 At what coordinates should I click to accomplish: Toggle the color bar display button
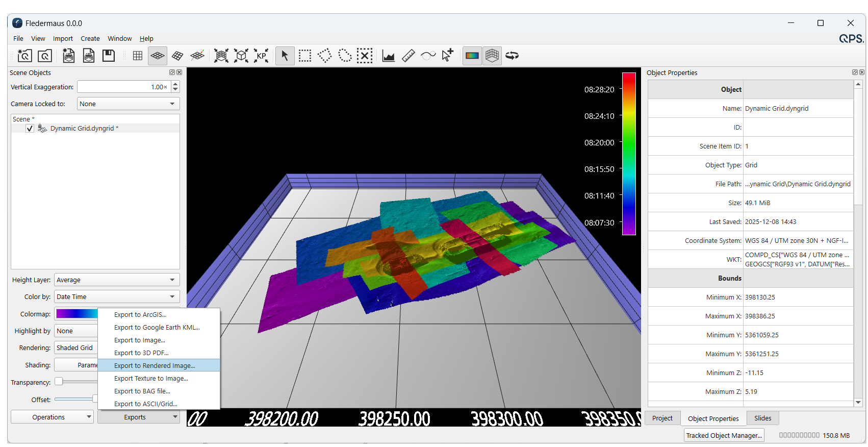(x=472, y=56)
